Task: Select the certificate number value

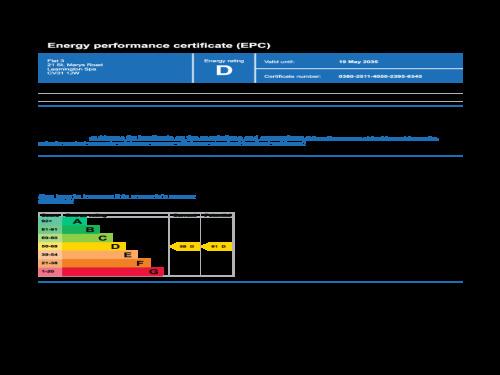Action: [x=380, y=76]
